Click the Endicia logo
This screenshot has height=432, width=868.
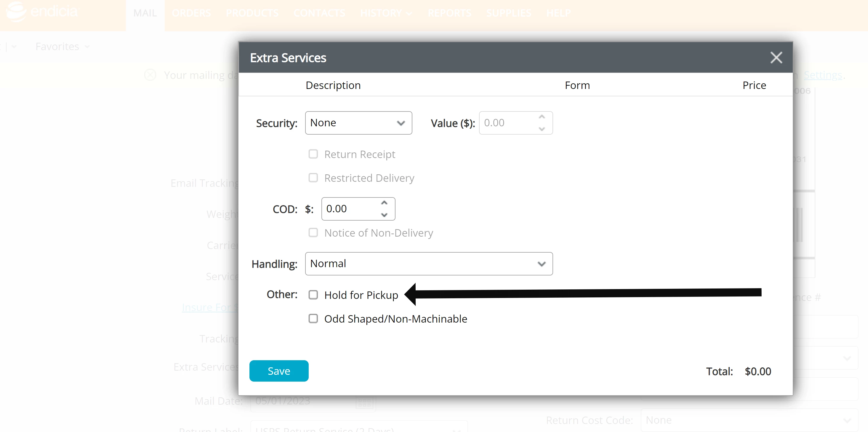pos(42,12)
